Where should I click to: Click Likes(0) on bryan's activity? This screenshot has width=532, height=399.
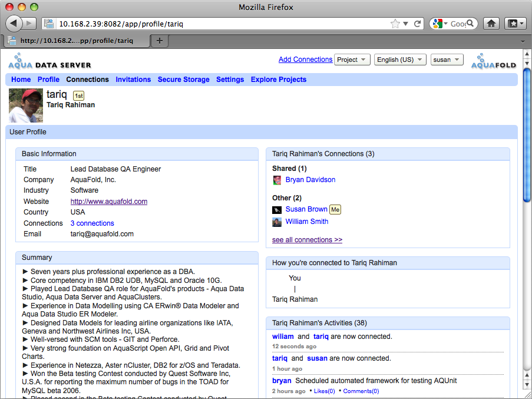click(325, 391)
